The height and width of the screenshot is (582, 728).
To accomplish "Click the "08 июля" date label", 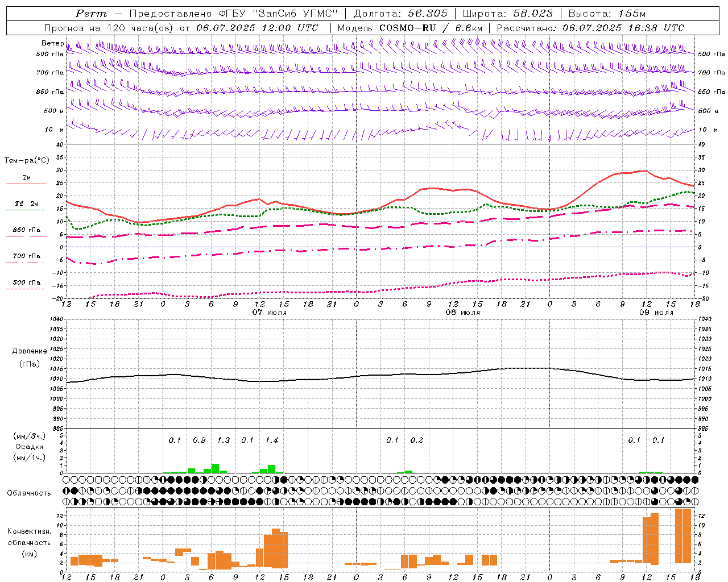I will click(463, 313).
